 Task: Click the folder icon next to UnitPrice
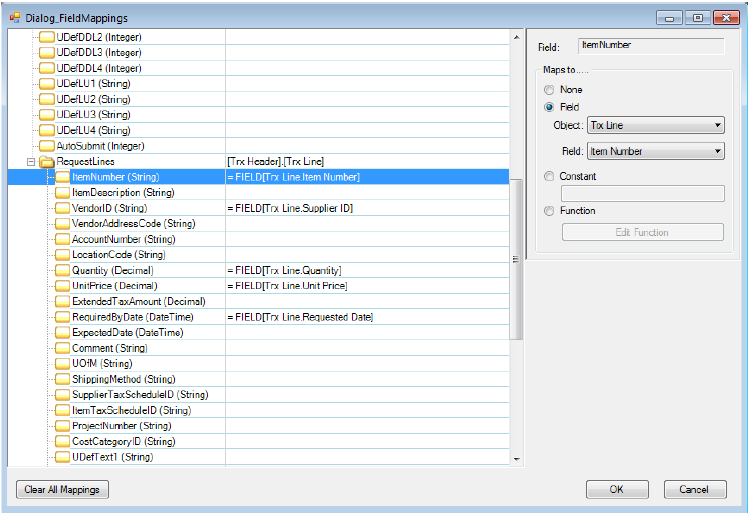(x=62, y=286)
